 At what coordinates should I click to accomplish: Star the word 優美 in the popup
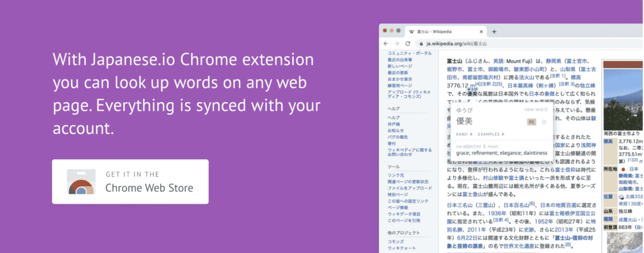pyautogui.click(x=544, y=122)
